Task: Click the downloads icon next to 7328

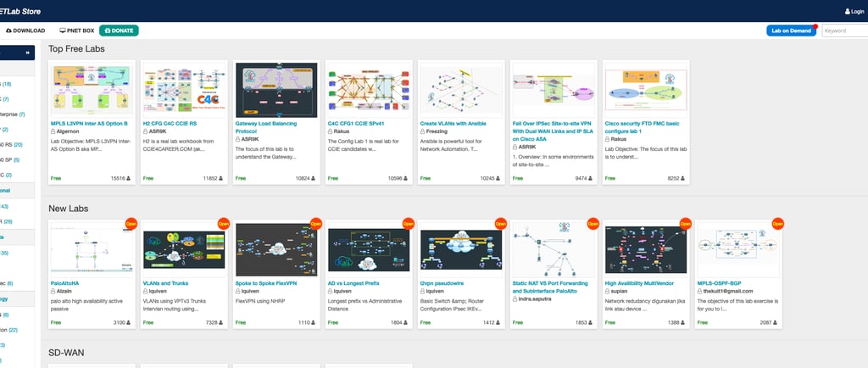Action: (221, 322)
